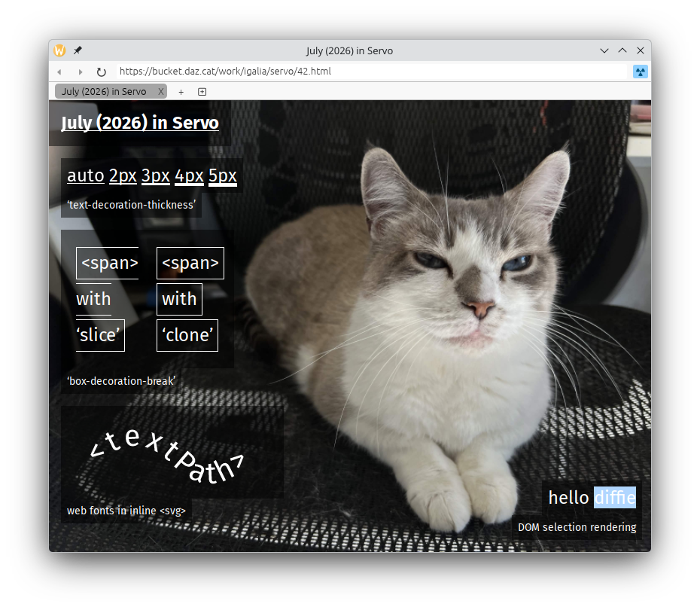Click the orange W application icon
The height and width of the screenshot is (610, 700).
point(59,50)
